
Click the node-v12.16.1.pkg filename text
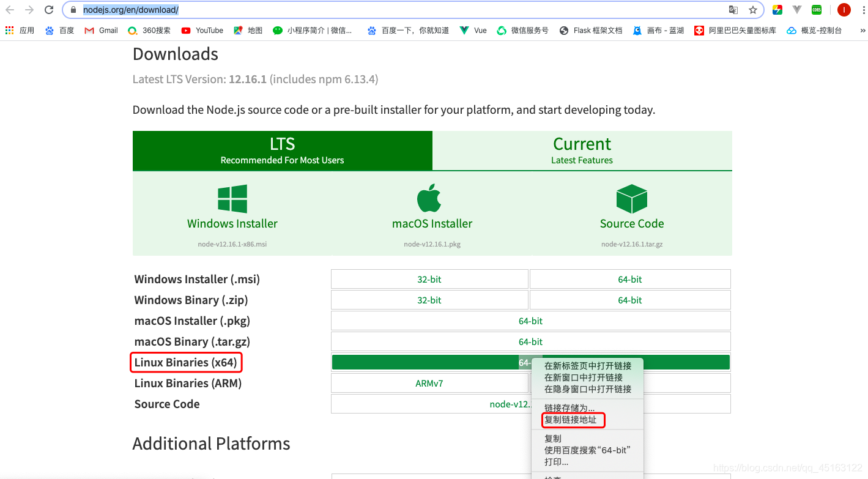pyautogui.click(x=432, y=244)
